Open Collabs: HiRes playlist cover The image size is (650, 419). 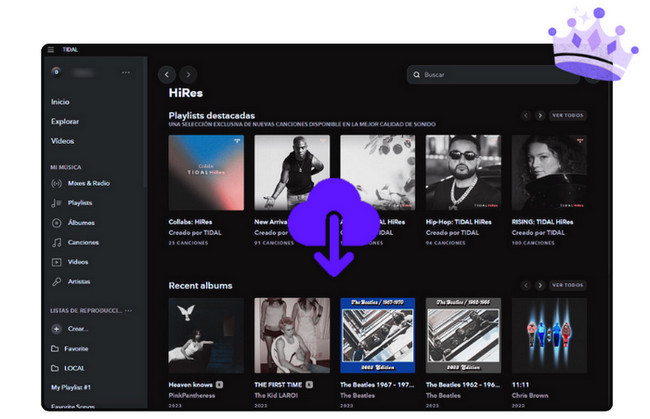206,172
